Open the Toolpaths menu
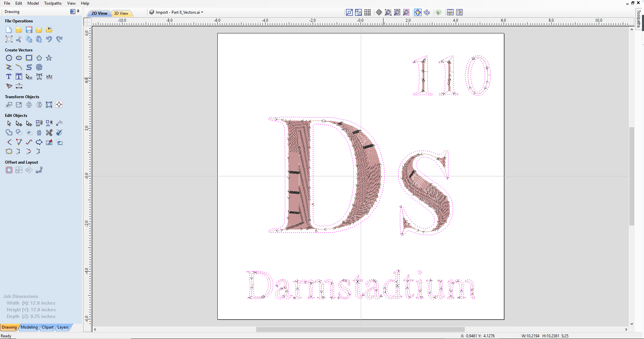This screenshot has height=339, width=644. click(x=53, y=3)
